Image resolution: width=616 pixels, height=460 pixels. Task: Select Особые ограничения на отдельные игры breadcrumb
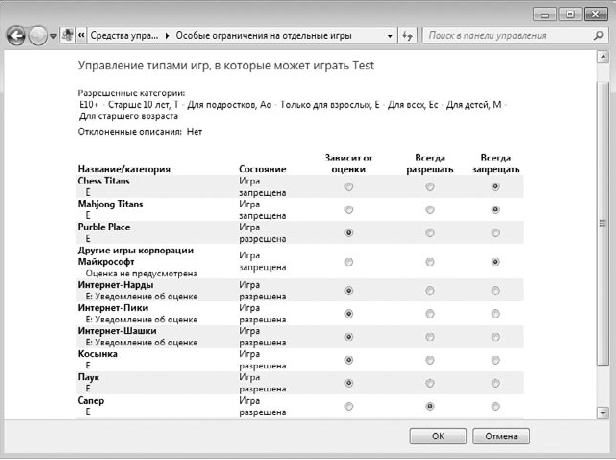point(263,36)
